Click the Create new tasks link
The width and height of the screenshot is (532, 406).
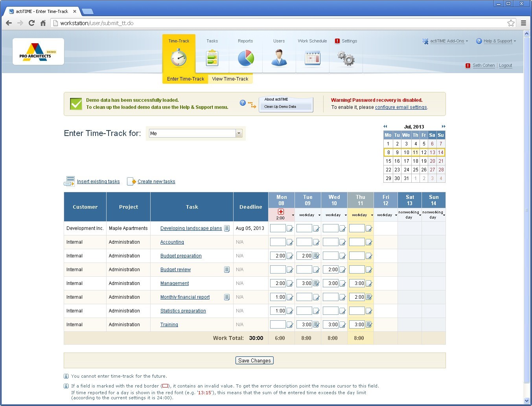tap(156, 182)
